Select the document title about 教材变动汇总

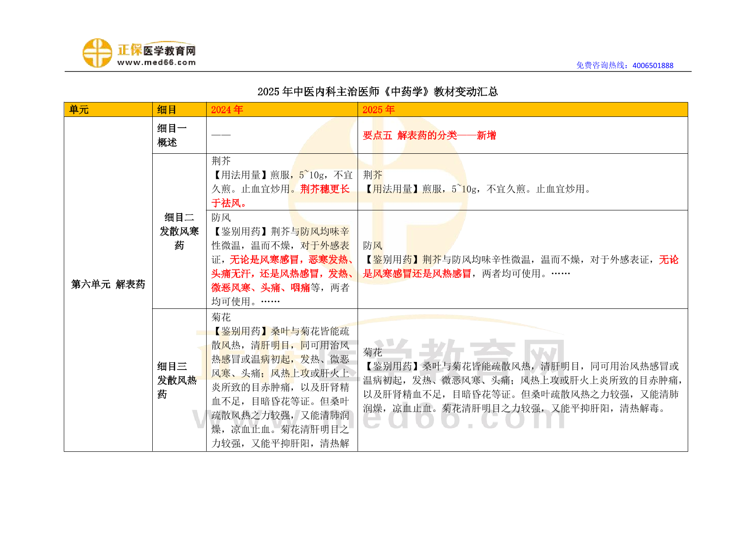377,92
